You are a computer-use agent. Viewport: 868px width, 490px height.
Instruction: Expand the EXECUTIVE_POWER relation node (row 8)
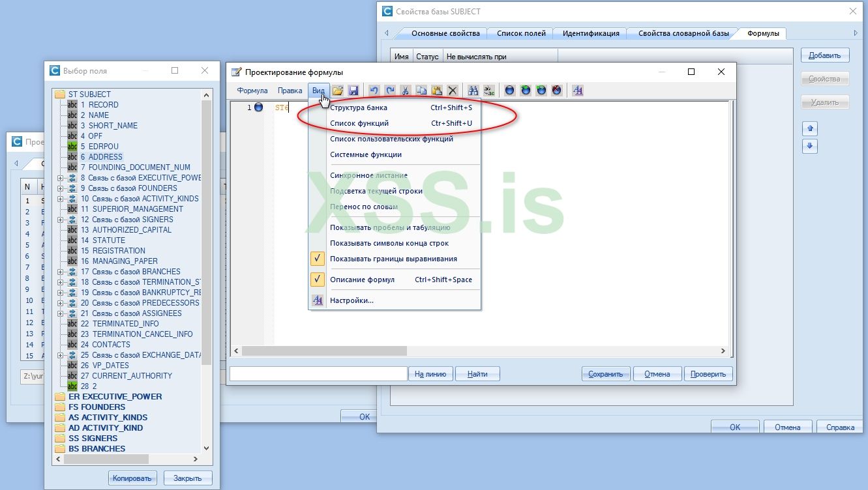tap(61, 178)
